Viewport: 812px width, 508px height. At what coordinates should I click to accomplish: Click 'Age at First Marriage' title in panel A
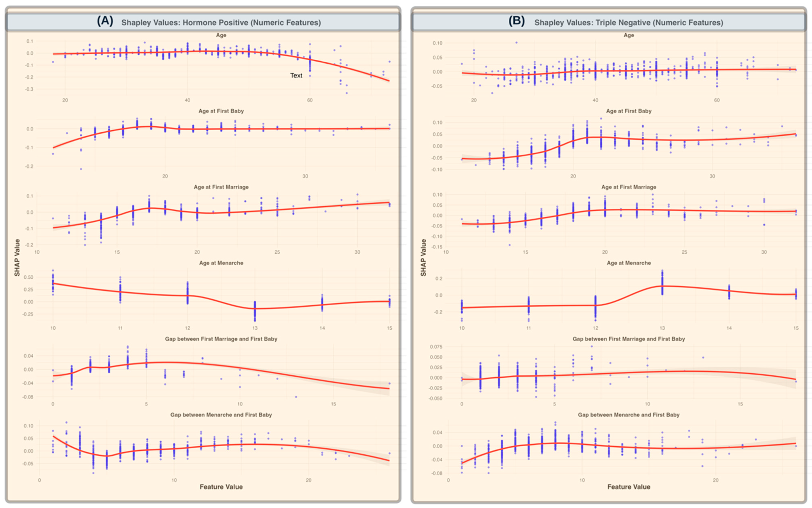[x=221, y=187]
